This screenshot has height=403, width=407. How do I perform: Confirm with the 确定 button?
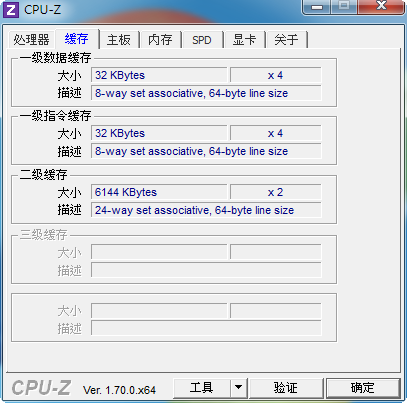363,388
